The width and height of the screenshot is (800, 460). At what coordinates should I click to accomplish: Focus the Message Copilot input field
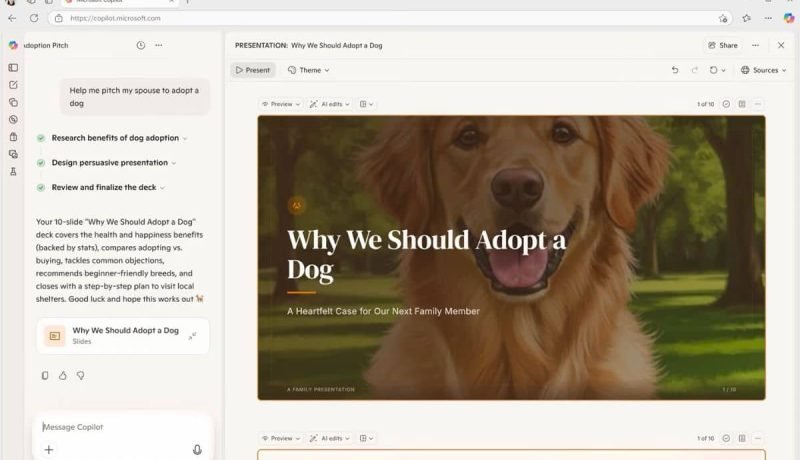click(122, 427)
